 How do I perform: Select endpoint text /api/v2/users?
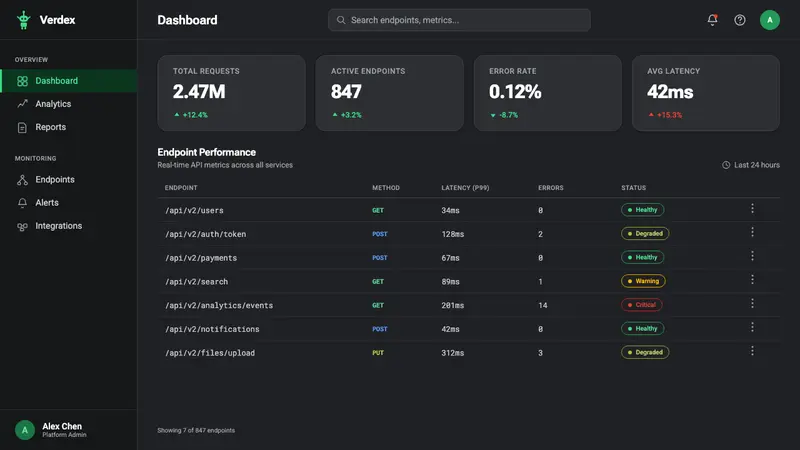click(x=194, y=210)
